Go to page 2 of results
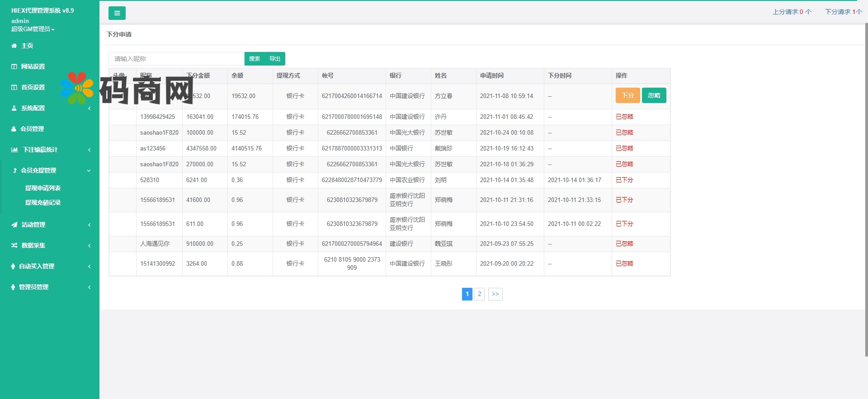This screenshot has width=868, height=399. click(480, 294)
